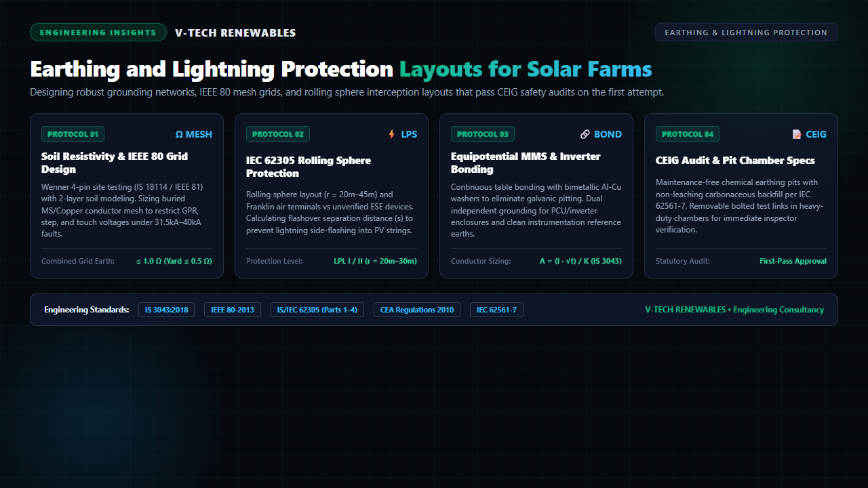This screenshot has width=868, height=488.
Task: Click the 'Layouts for Solar Farms' title text
Action: (x=526, y=69)
